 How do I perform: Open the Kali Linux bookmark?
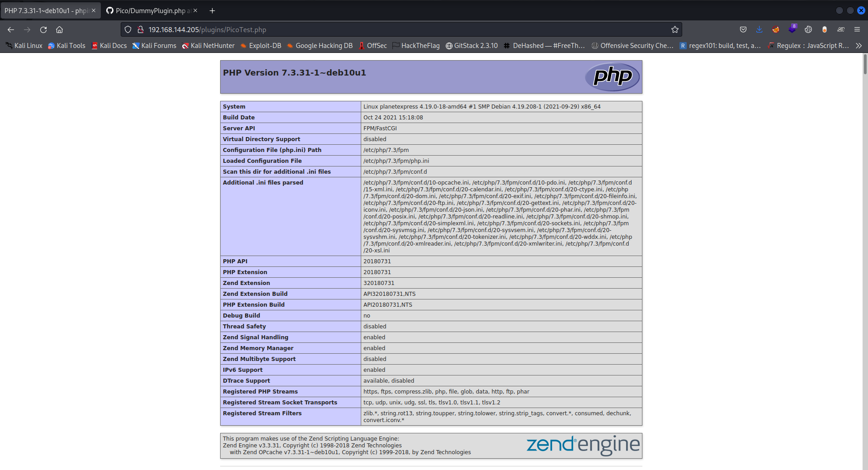pyautogui.click(x=24, y=46)
